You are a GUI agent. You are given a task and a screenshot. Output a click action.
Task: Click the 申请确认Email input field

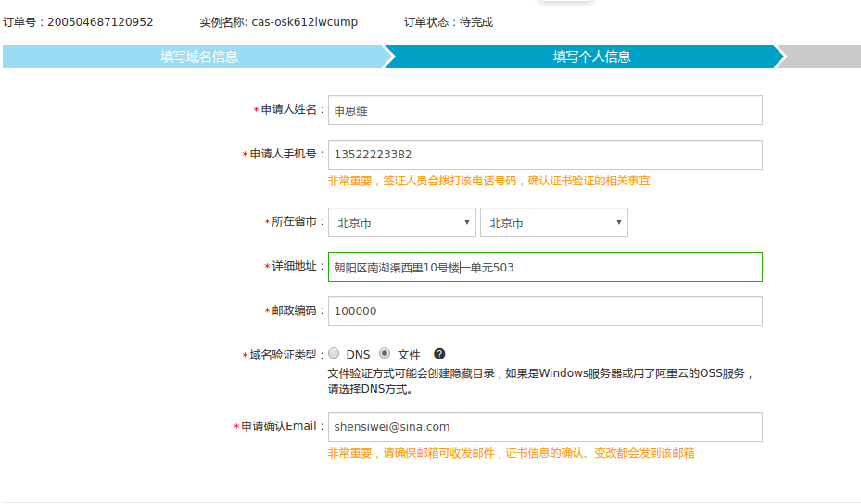545,427
